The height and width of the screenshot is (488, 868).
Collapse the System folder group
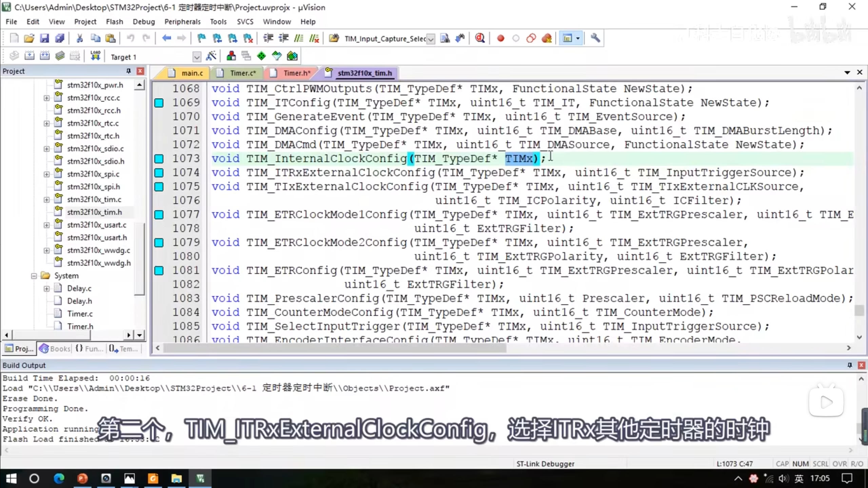coord(34,276)
